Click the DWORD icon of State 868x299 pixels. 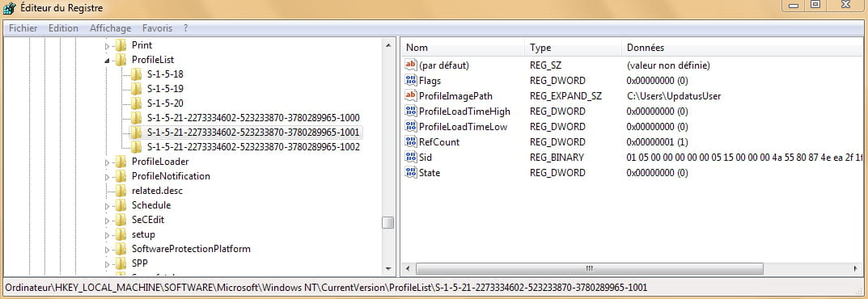411,172
